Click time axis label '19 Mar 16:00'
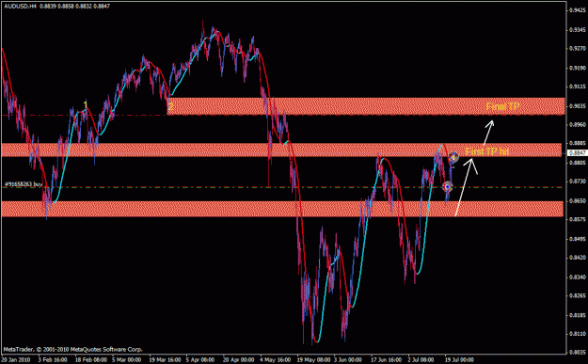 coord(165,359)
